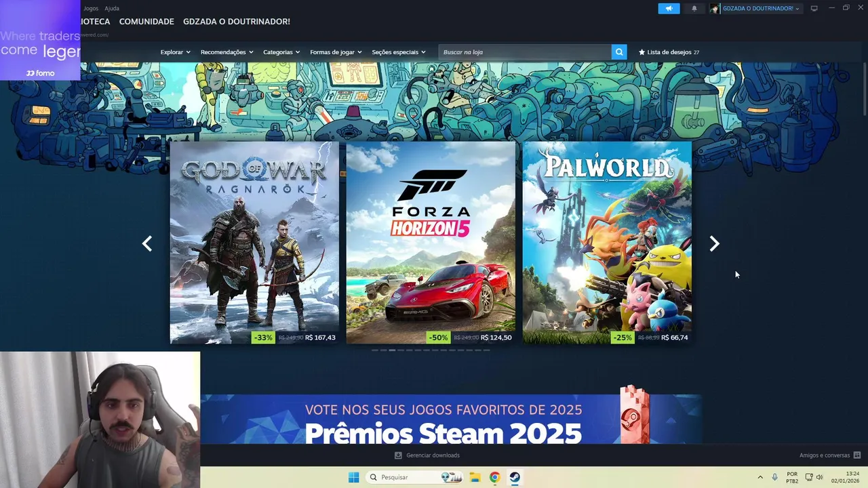Click the friends chat icon
Viewport: 868px width, 488px height.
click(857, 455)
